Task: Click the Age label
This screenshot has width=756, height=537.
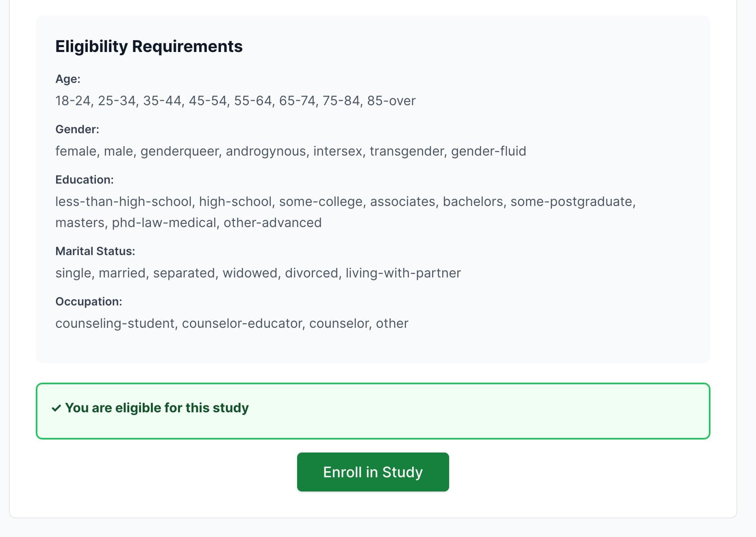Action: point(67,79)
